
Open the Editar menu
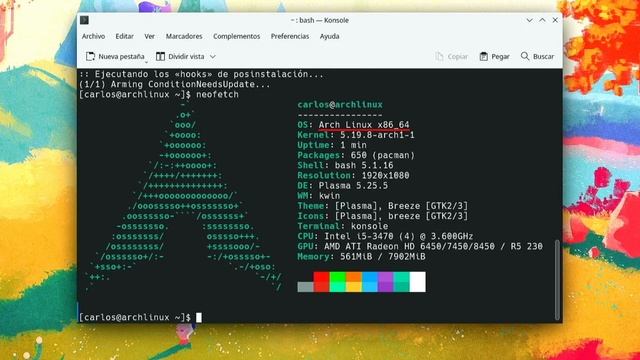(124, 36)
